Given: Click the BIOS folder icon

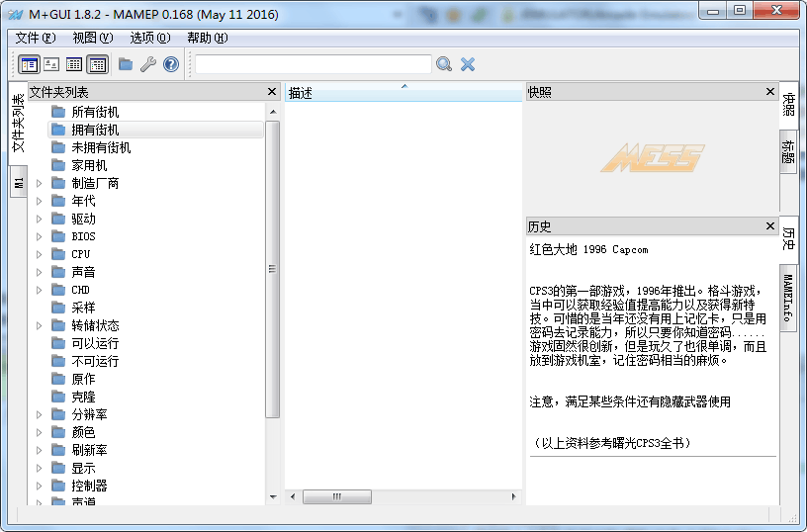Looking at the screenshot, I should pos(58,236).
